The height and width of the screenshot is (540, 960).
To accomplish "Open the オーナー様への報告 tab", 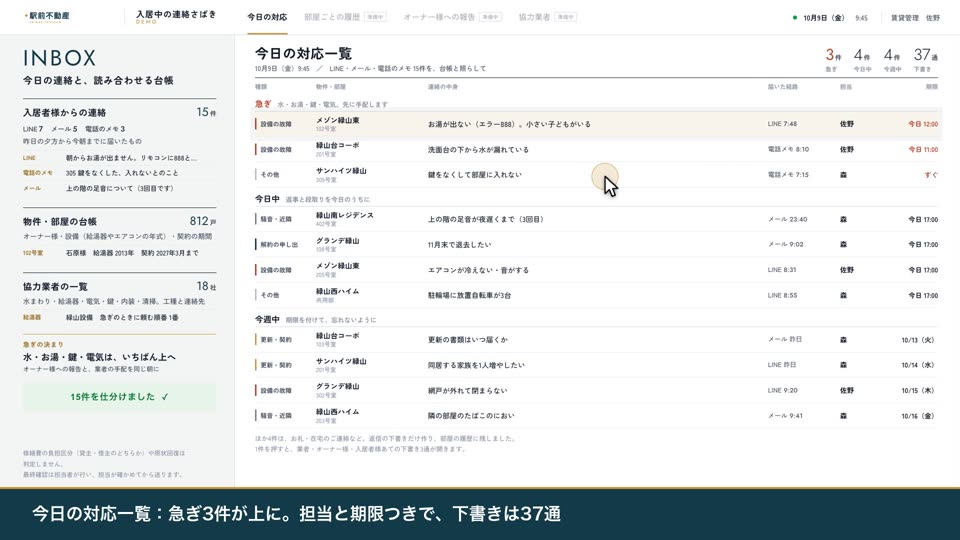I will 452,17.
